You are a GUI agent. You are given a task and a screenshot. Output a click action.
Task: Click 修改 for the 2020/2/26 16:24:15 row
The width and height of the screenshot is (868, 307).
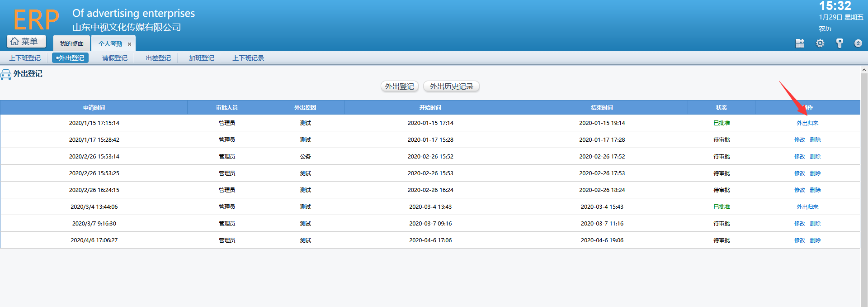coord(800,190)
